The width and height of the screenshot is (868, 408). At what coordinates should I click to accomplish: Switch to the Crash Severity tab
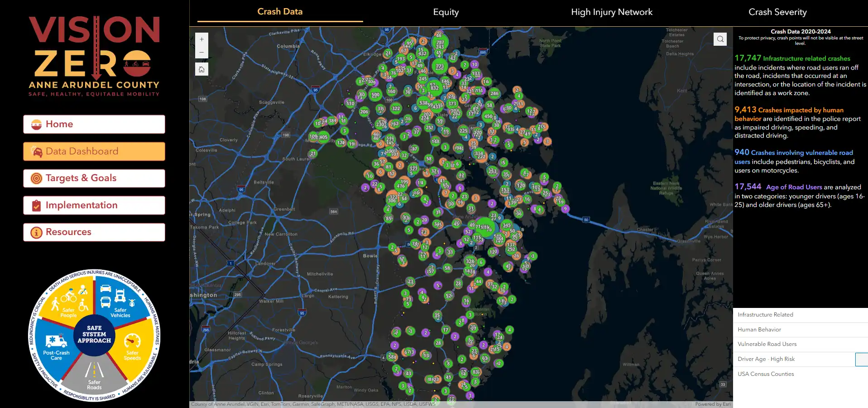(777, 12)
